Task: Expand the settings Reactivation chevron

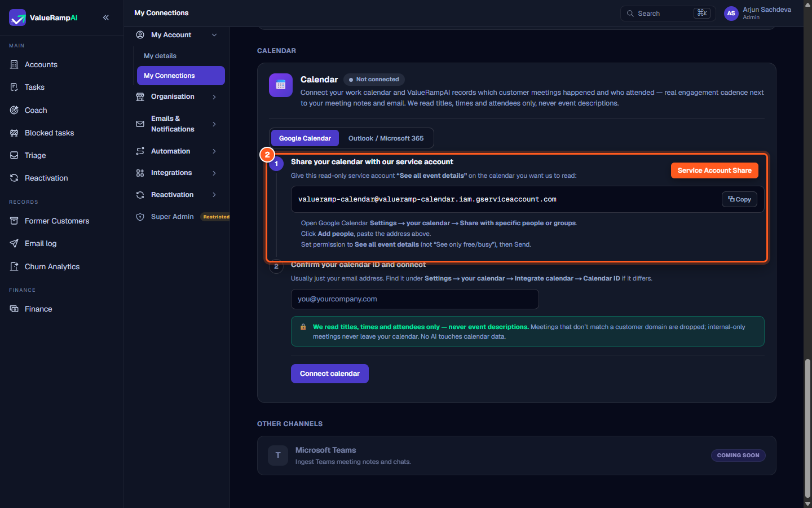Action: tap(214, 195)
